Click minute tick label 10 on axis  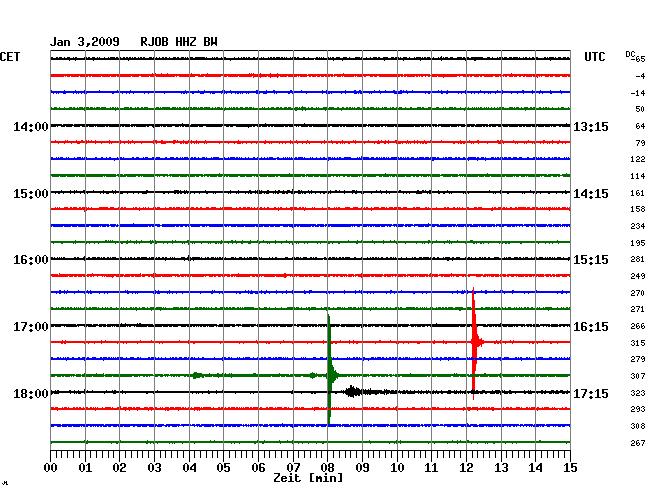397,468
